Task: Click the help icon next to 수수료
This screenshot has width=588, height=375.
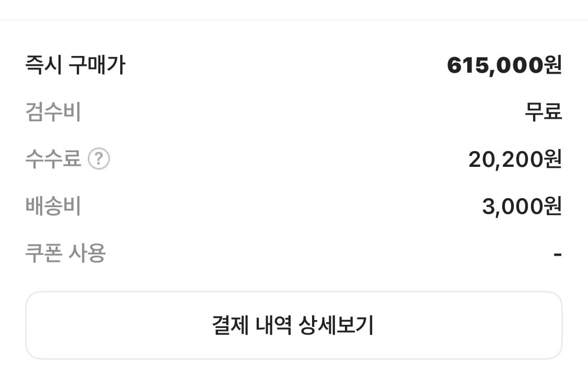Action: pos(99,159)
